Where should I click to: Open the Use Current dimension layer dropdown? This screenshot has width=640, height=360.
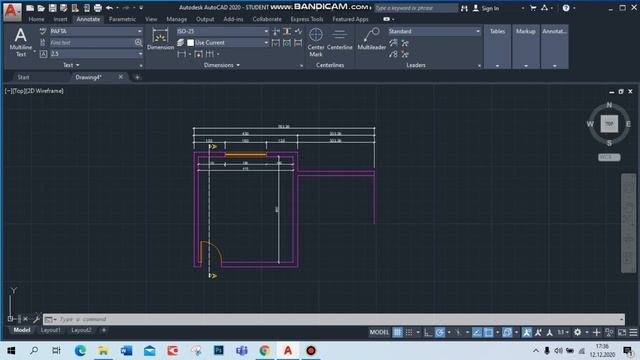coord(228,42)
